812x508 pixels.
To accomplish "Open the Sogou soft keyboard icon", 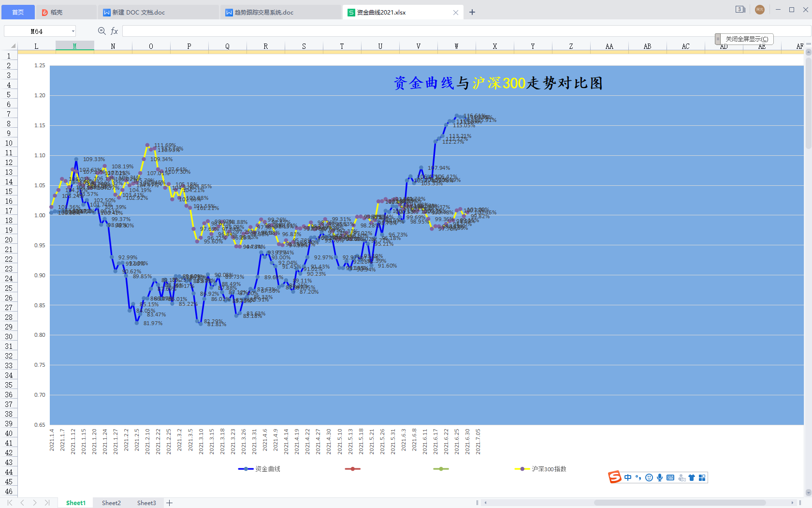I will point(670,478).
